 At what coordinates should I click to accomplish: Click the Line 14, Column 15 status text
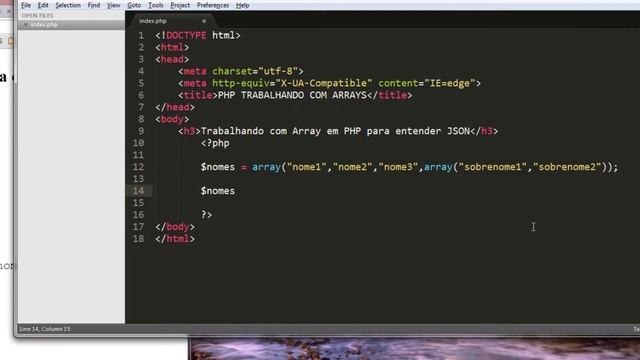click(x=45, y=329)
